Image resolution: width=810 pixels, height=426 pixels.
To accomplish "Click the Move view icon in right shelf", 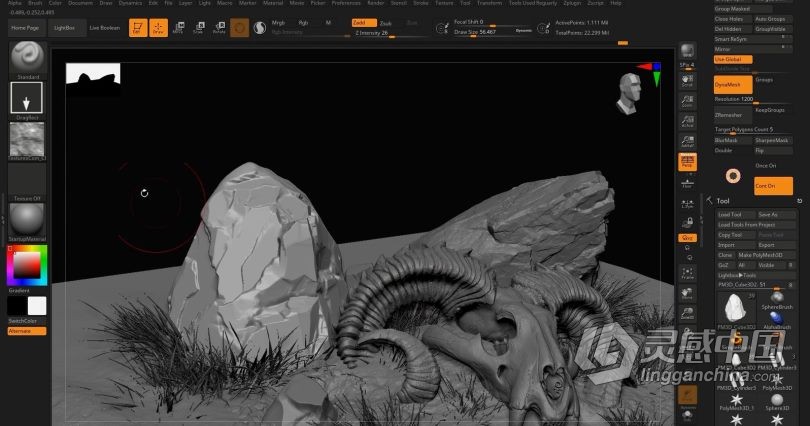I will (687, 293).
